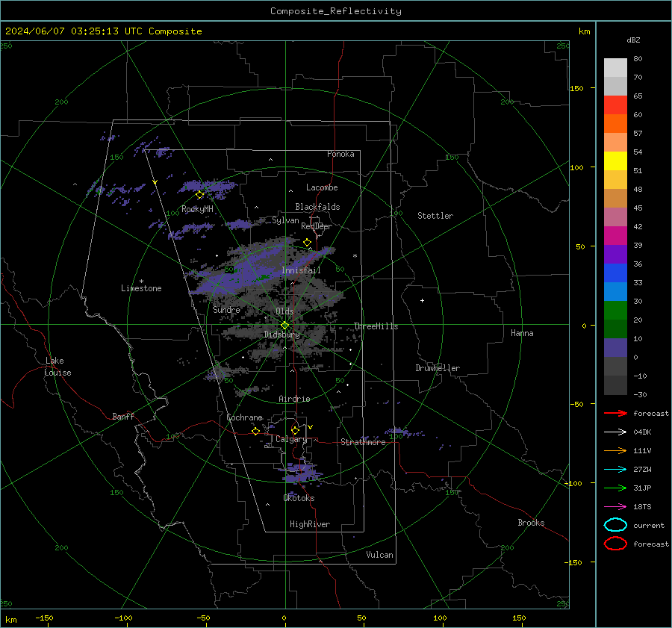This screenshot has width=672, height=628.
Task: Click the Hanna label
Action: [522, 333]
